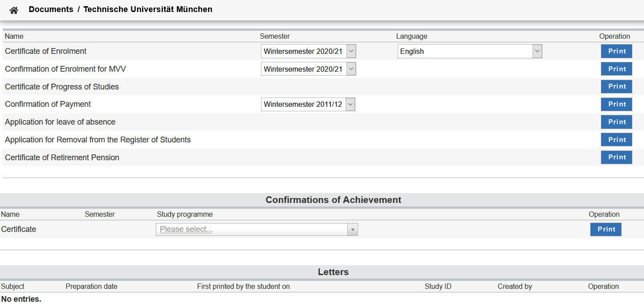
Task: Click the Confirmations of Achievement section header
Action: coord(333,200)
